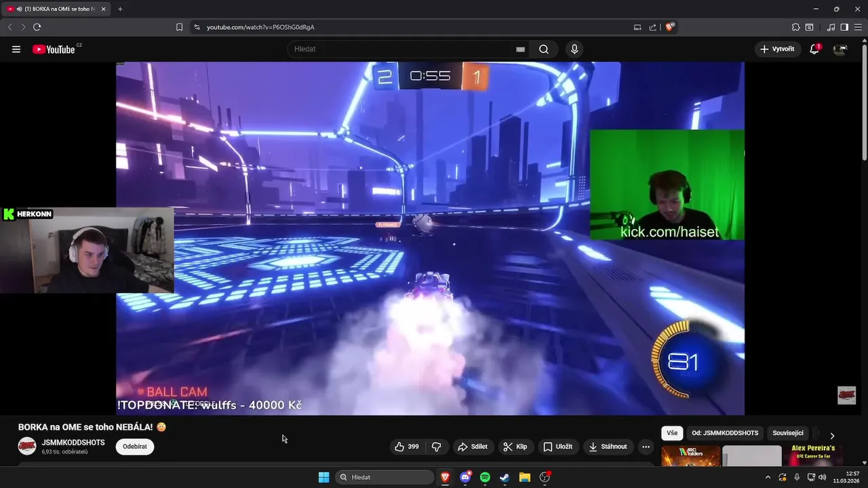Open the on-screen keyboard icon in search
The width and height of the screenshot is (868, 488).
(x=520, y=49)
